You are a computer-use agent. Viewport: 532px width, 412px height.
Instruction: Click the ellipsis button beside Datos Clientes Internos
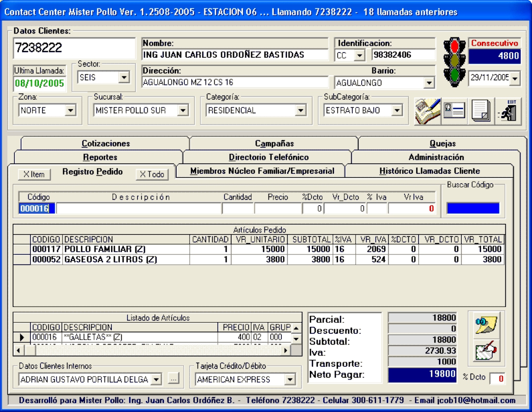[173, 380]
